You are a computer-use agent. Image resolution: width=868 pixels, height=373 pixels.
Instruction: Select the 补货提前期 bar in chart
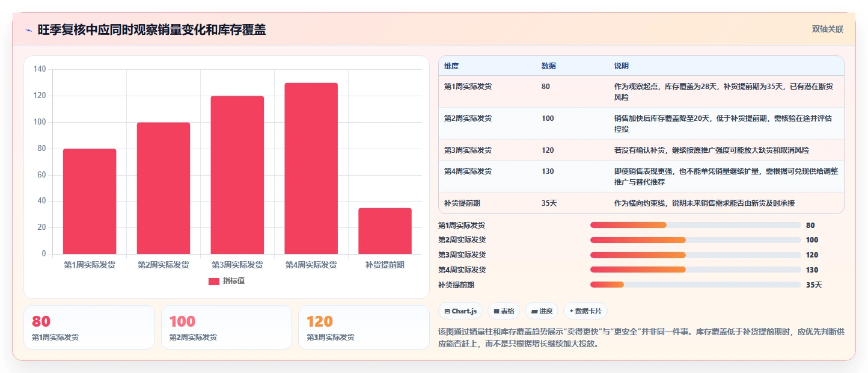tap(385, 231)
